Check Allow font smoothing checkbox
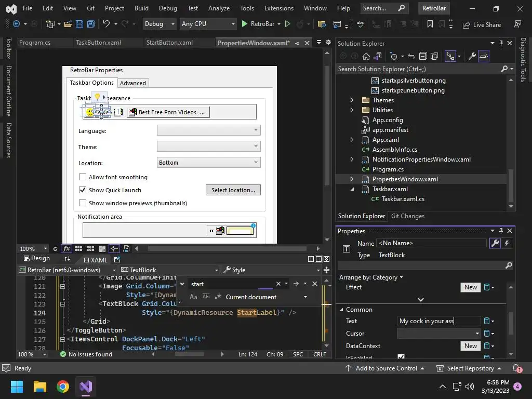The image size is (532, 399). 82,177
